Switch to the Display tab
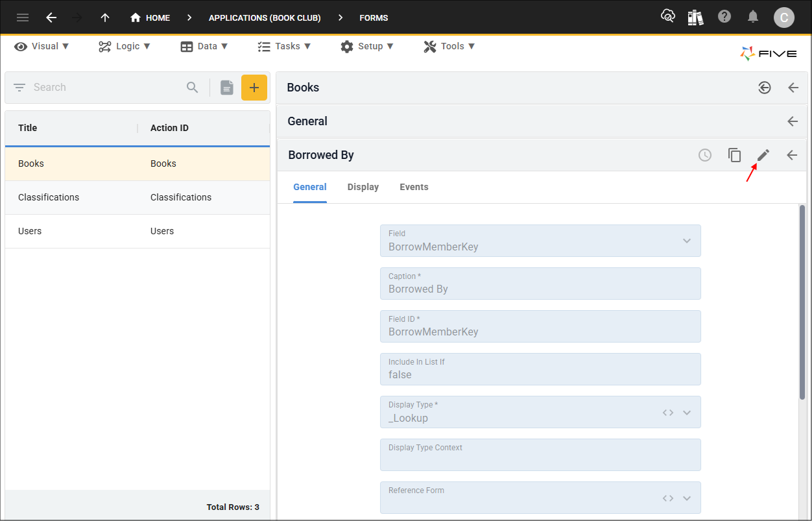The image size is (812, 521). tap(363, 187)
